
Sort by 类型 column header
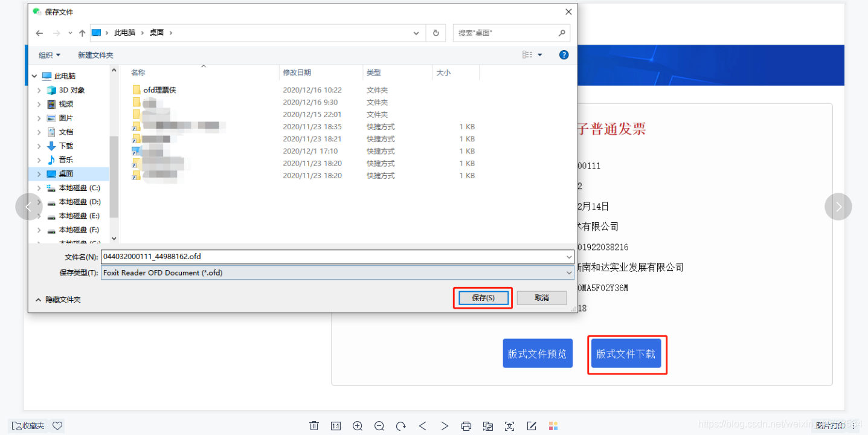(374, 72)
